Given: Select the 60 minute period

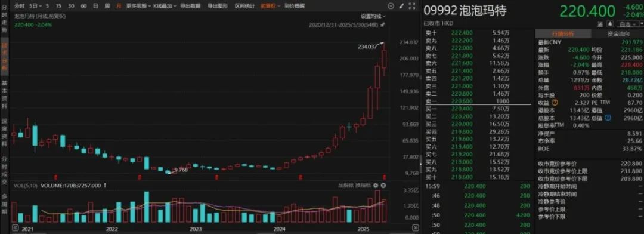Looking at the screenshot, I should click(x=83, y=6).
